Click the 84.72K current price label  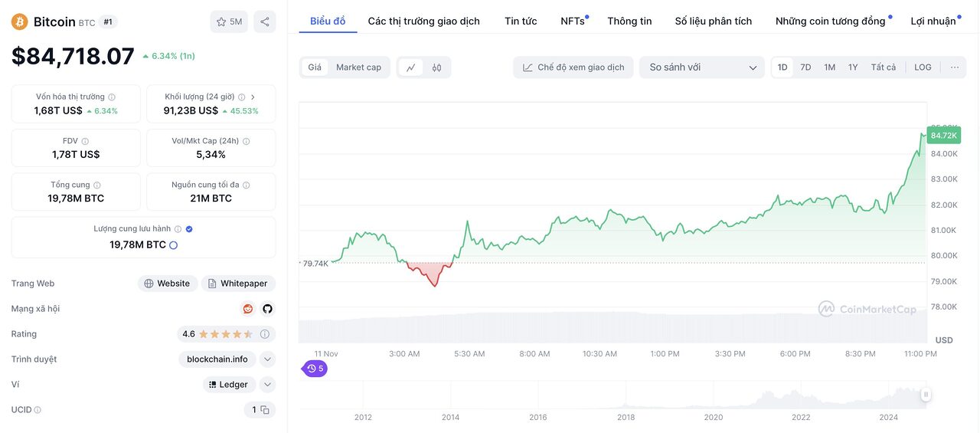click(x=943, y=136)
